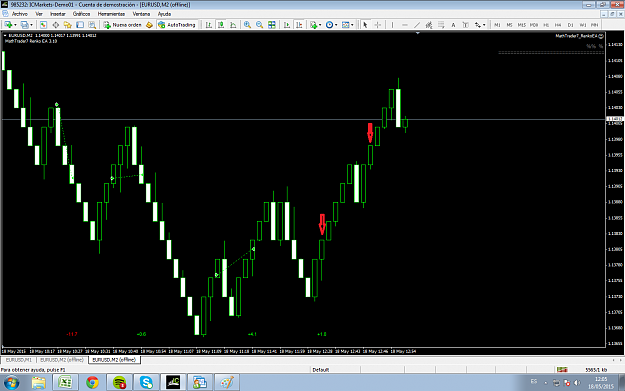Screen dimensions: 625x391
Task: Open Google Chrome from taskbar
Action: point(92,383)
